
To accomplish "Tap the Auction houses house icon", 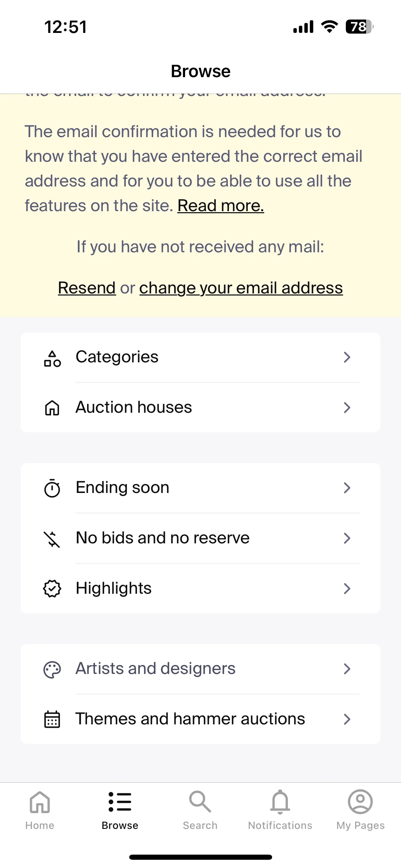I will 52,408.
